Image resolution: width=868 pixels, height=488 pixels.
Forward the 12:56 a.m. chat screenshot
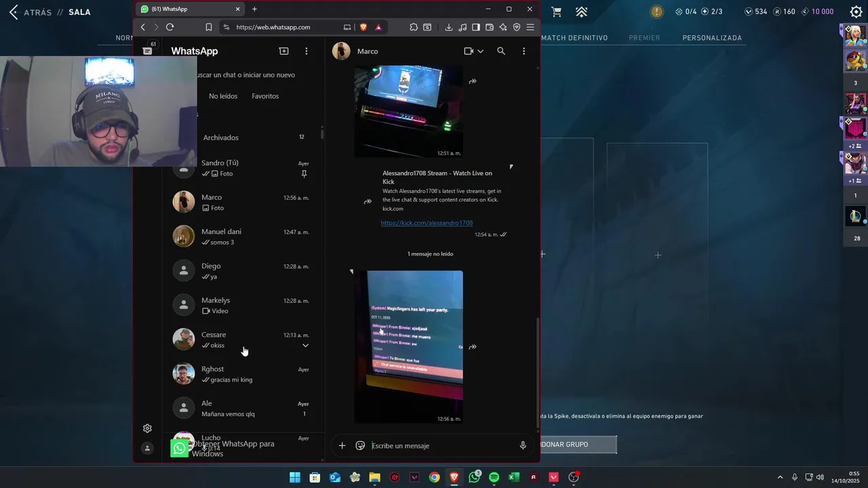pos(473,347)
